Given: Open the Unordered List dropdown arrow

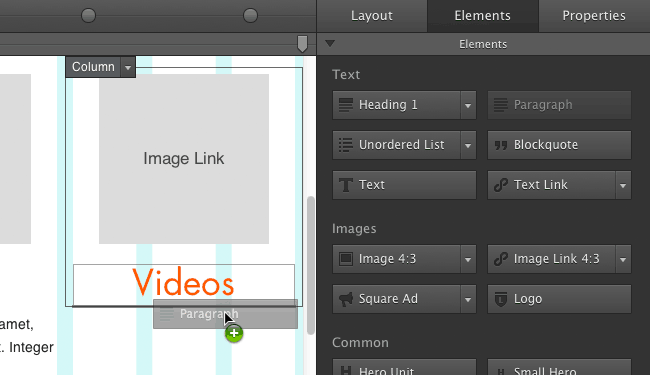Looking at the screenshot, I should click(468, 145).
